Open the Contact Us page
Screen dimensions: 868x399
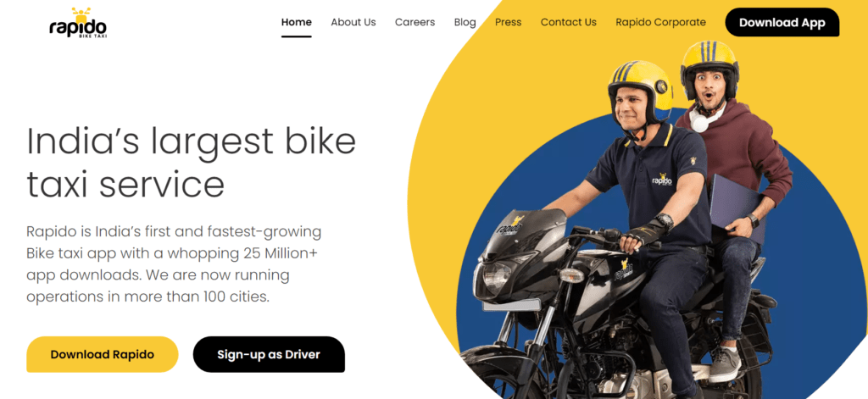(x=569, y=22)
